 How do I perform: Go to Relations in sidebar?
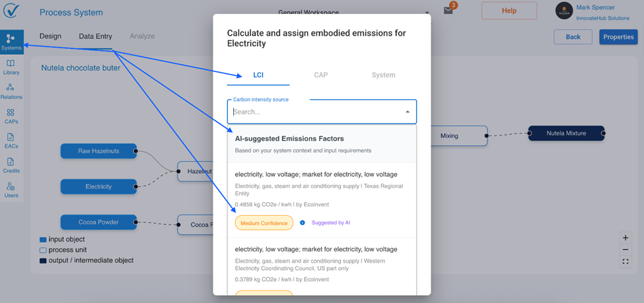11,91
